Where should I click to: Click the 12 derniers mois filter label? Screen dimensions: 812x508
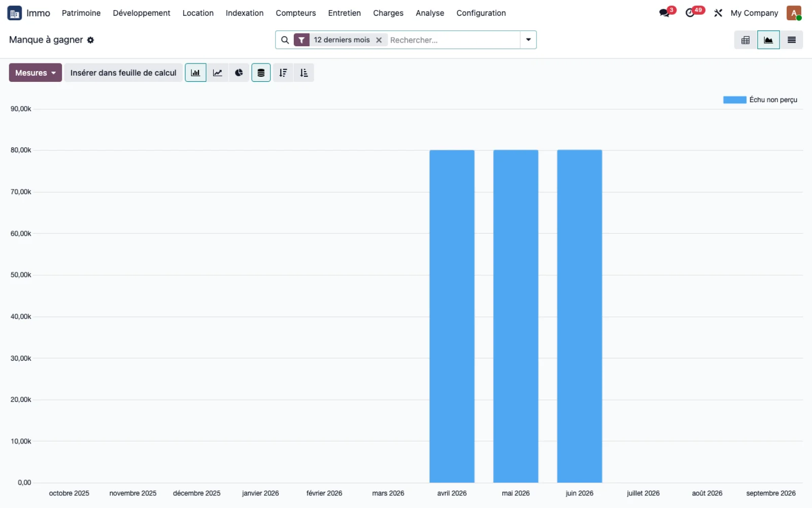(x=342, y=40)
